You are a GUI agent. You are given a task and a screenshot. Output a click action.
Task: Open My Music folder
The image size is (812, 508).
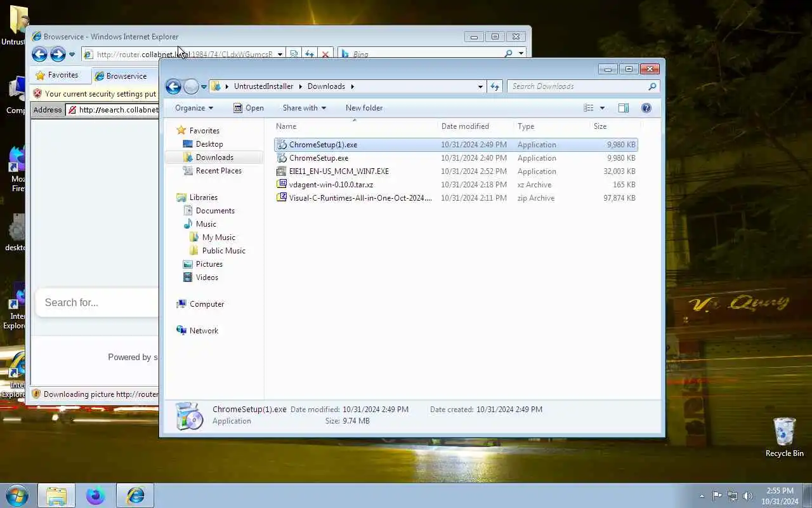pos(219,237)
